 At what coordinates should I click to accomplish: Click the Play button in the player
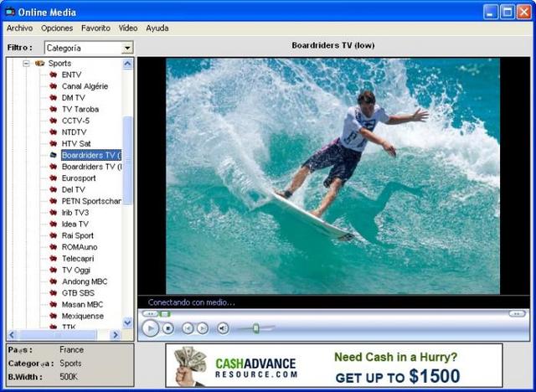pos(151,328)
